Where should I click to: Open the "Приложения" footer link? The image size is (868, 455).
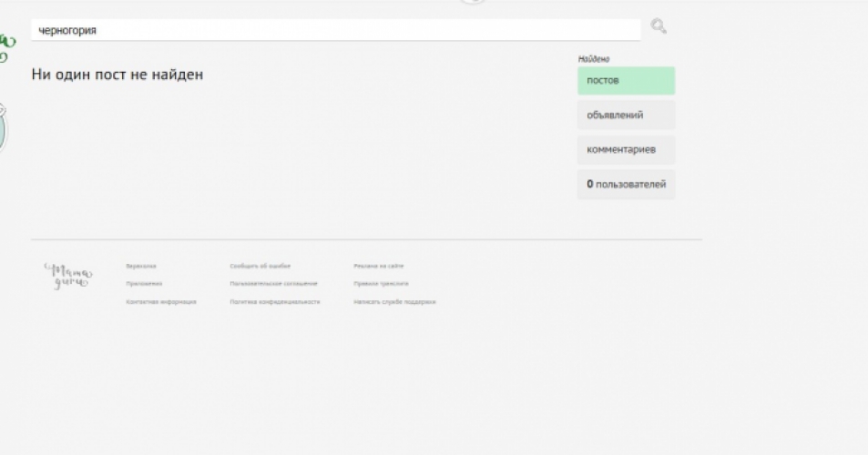tap(144, 284)
